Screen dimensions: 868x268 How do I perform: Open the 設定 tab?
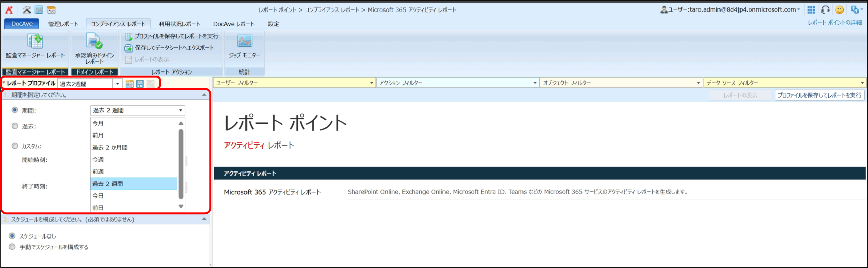(273, 24)
